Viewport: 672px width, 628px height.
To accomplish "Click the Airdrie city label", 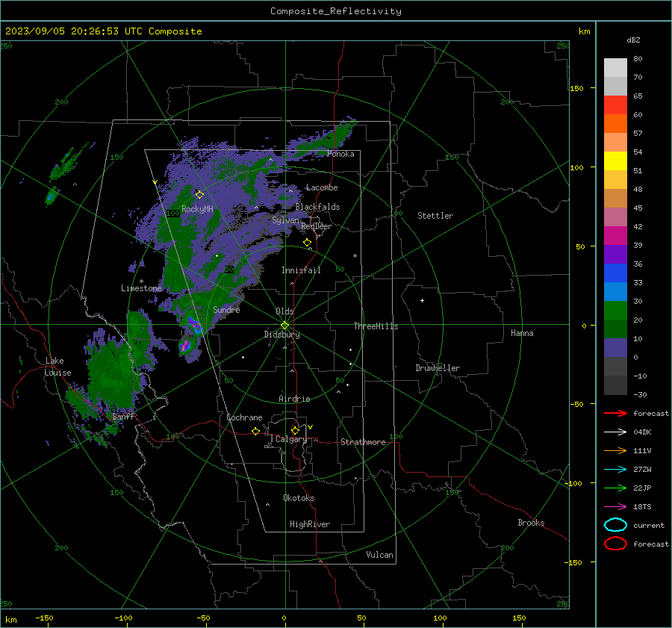I will pos(294,399).
